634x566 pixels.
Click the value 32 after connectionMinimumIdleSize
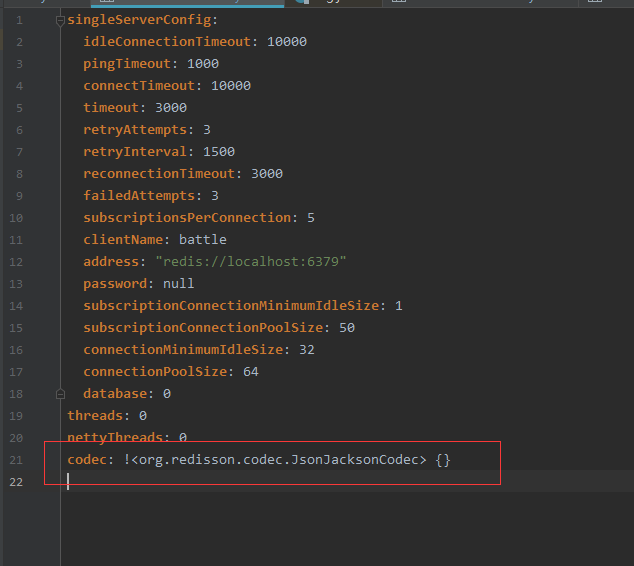coord(306,350)
